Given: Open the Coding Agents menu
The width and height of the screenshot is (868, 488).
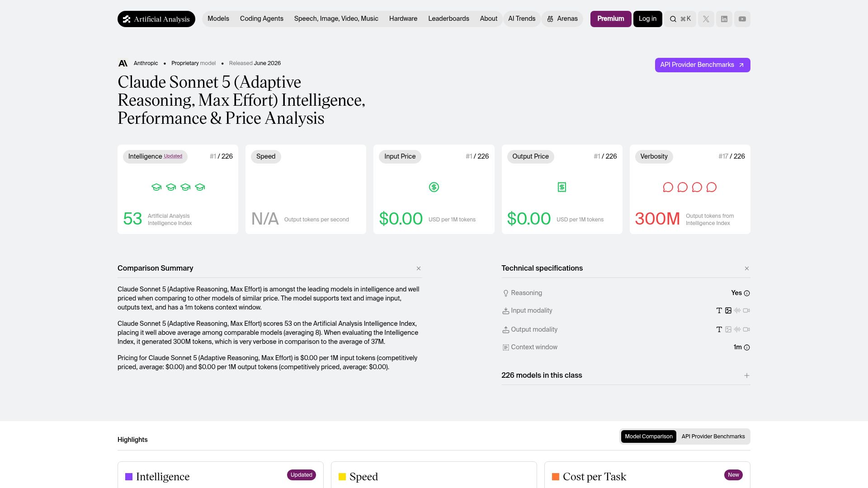Looking at the screenshot, I should (x=262, y=19).
